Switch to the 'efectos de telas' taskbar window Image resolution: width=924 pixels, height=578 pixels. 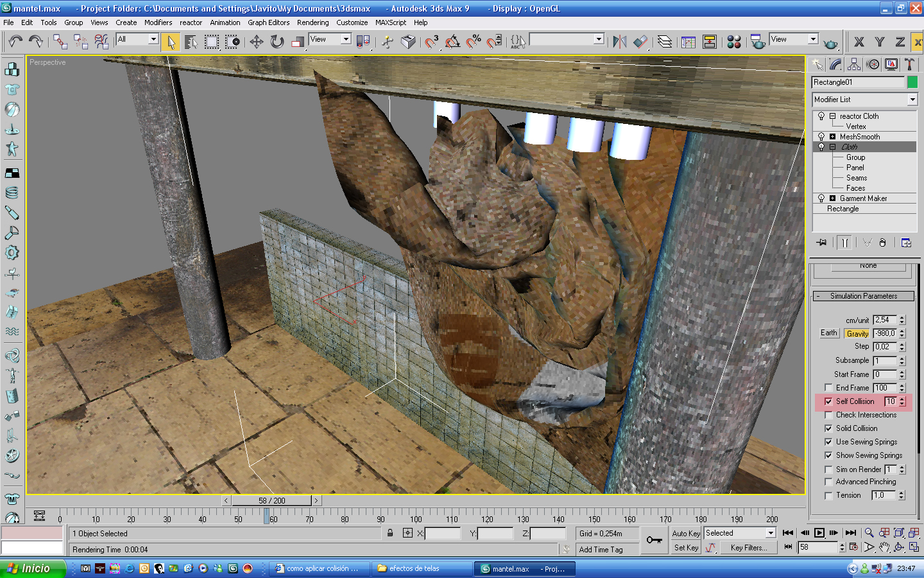point(420,568)
